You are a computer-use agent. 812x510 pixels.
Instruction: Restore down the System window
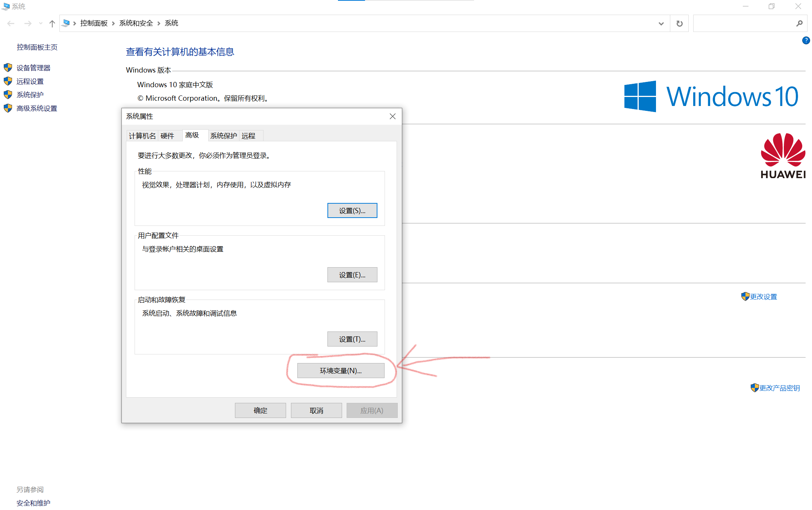pos(771,6)
